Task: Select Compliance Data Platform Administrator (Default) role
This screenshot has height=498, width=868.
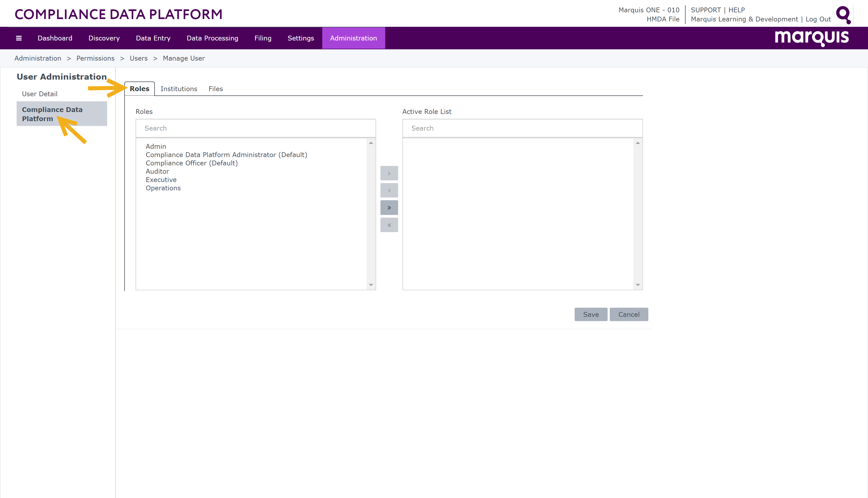Action: (226, 155)
